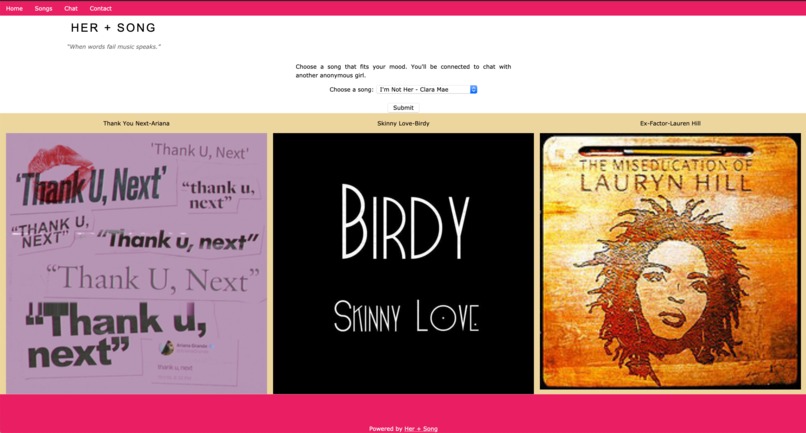Select the Miseducation of Lauryn Hill cover
Viewport: 806px width, 433px height.
click(670, 262)
